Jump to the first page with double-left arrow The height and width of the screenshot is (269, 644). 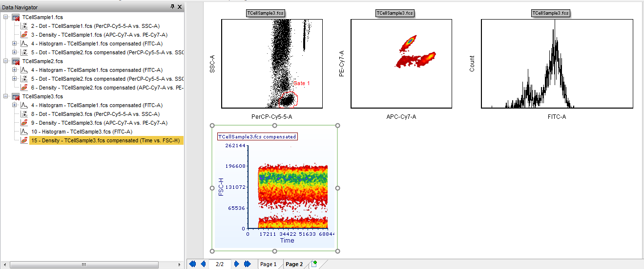pos(192,264)
